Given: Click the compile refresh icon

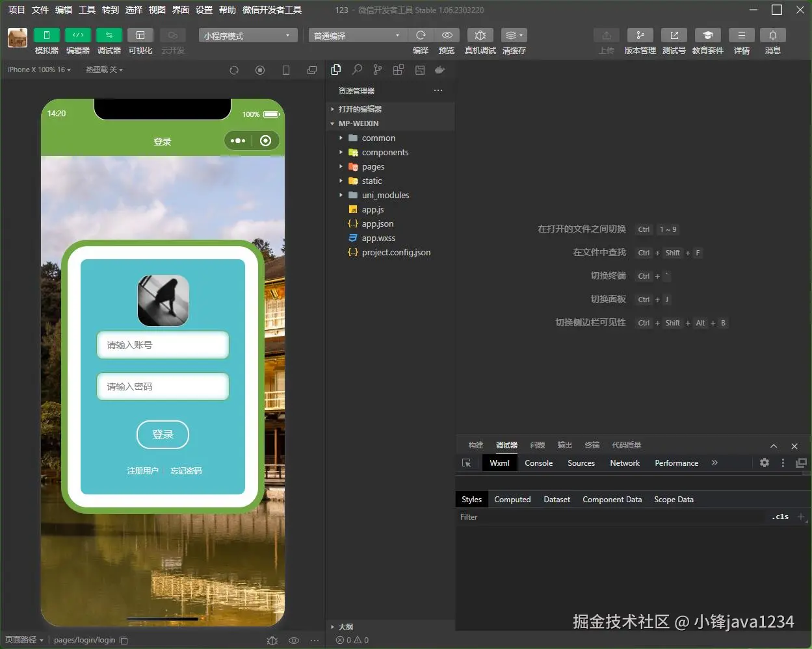Looking at the screenshot, I should (x=421, y=35).
